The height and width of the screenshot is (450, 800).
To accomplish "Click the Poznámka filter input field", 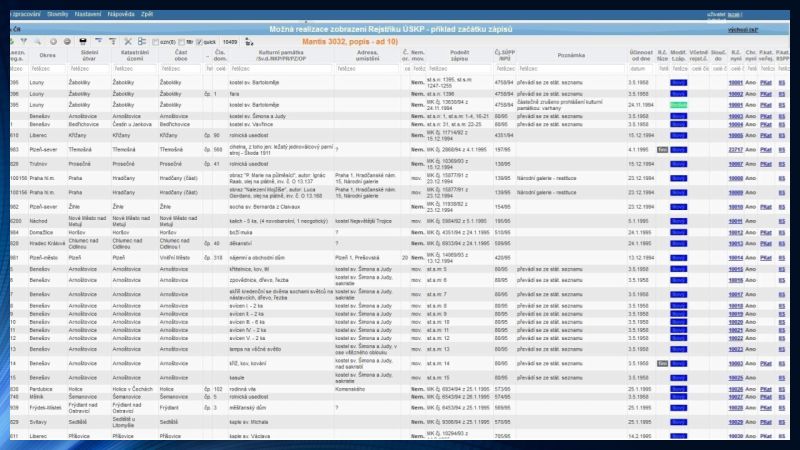I will (x=571, y=68).
